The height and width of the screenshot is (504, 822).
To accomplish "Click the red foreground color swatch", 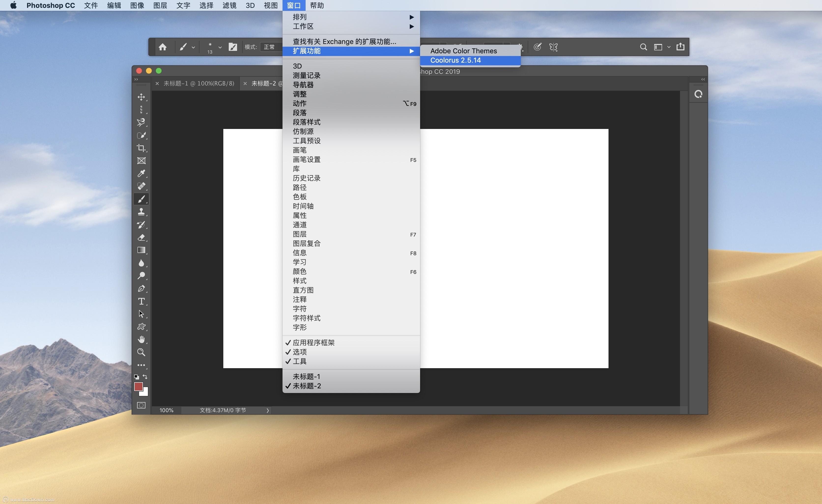I will click(138, 386).
